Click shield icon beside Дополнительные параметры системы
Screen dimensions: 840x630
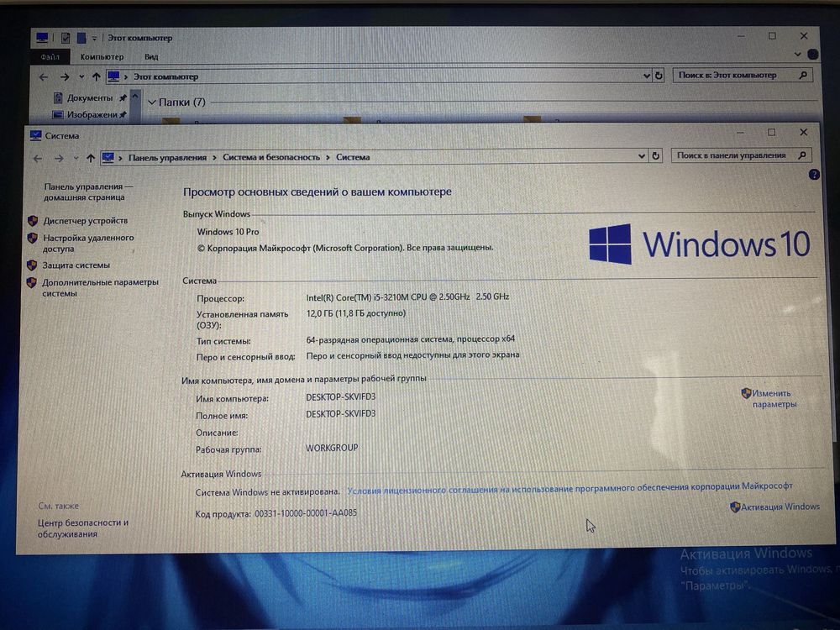coord(32,282)
